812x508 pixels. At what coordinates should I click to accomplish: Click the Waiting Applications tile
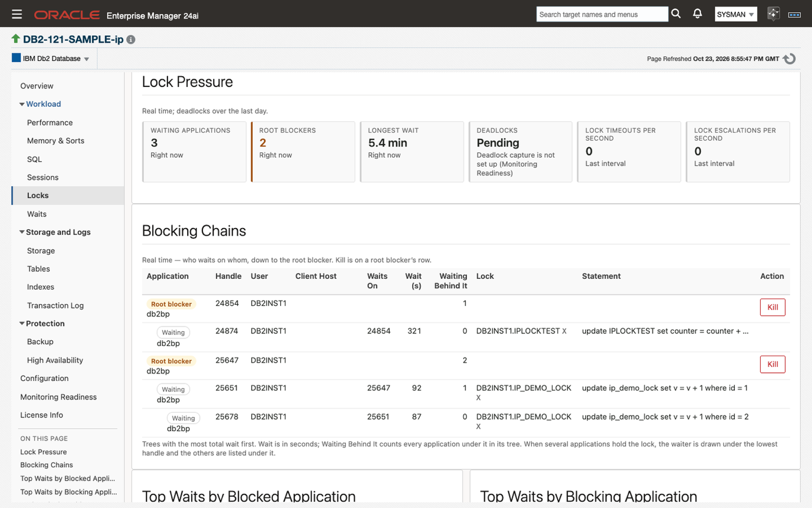click(x=194, y=152)
